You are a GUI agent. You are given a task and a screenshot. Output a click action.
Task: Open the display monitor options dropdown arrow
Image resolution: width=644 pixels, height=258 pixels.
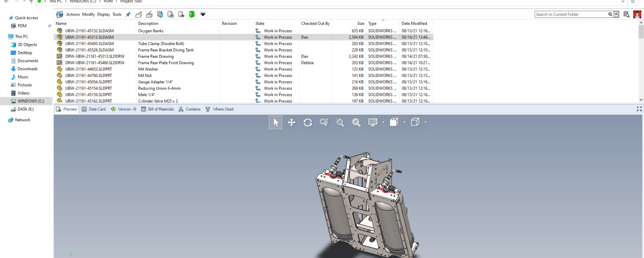383,123
